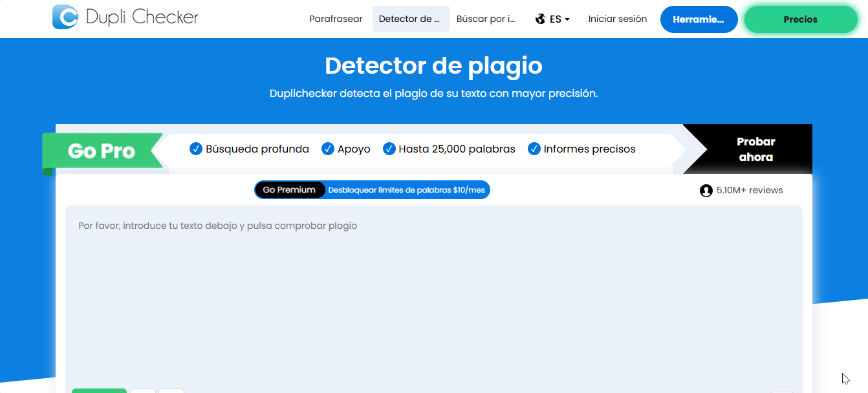Select the Parafrasear menu item
Screen dimensions: 868x393
[x=336, y=19]
